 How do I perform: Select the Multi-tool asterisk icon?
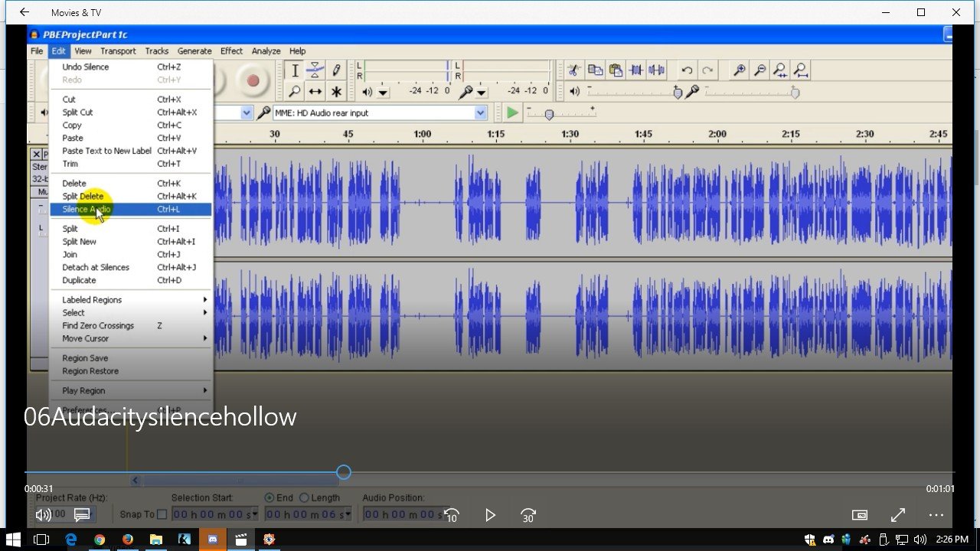(x=336, y=91)
